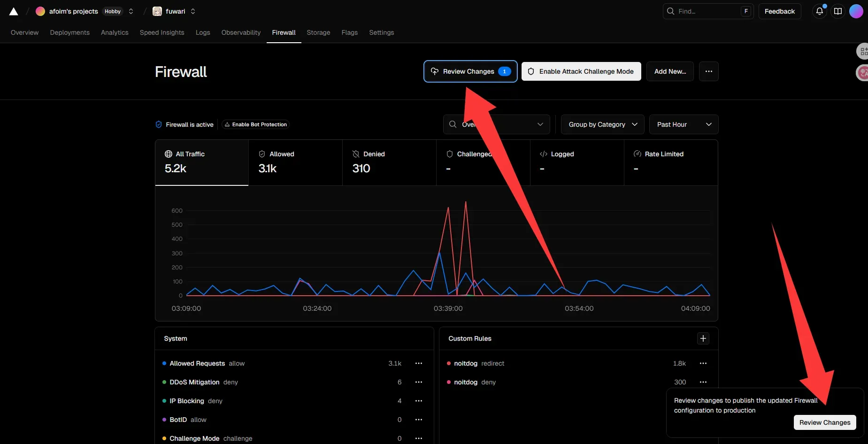The height and width of the screenshot is (444, 868).
Task: Open the Firewall more options ellipsis
Action: [708, 71]
